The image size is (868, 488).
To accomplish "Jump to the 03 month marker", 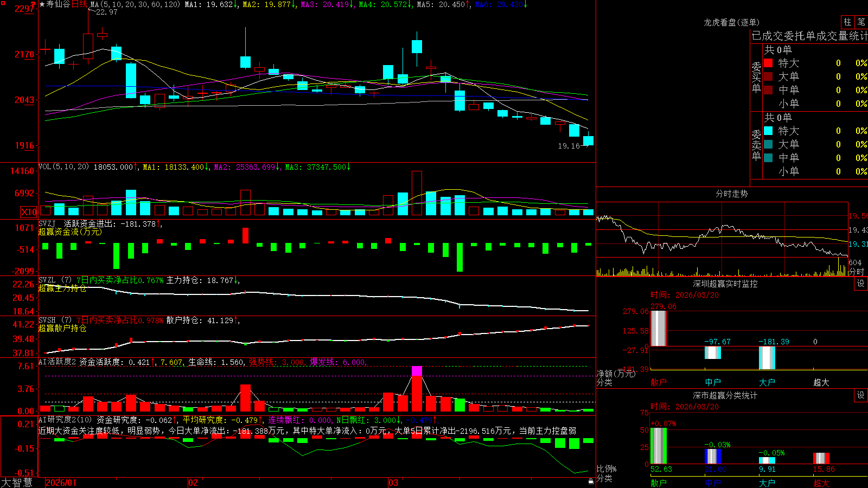I will 393,483.
